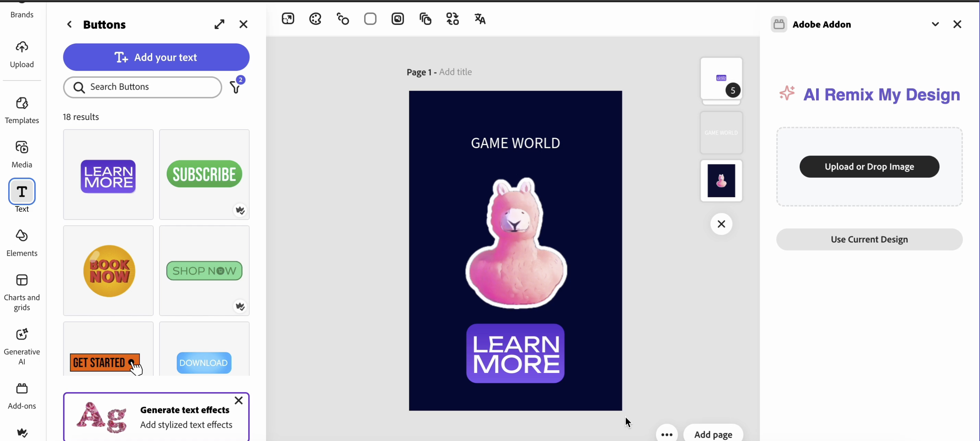Click the translate icon in top toolbar
980x441 pixels.
point(480,18)
